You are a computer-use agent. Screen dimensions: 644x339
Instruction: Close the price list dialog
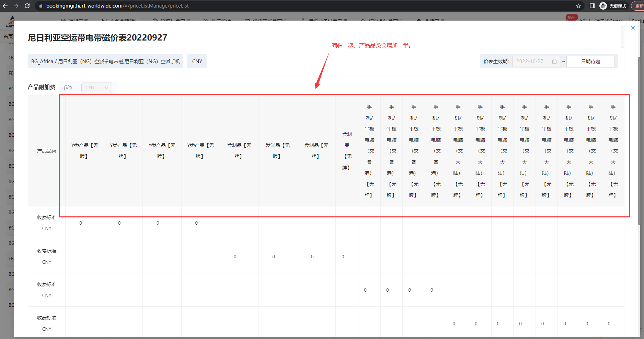point(633,29)
